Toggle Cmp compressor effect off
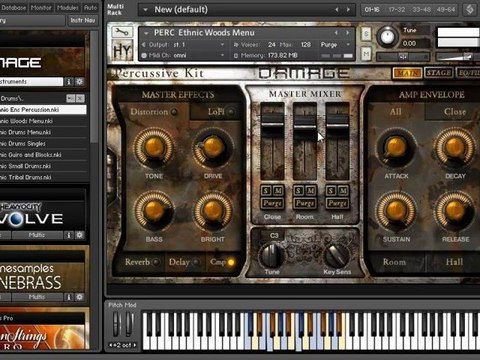480x360 pixels. click(x=231, y=262)
